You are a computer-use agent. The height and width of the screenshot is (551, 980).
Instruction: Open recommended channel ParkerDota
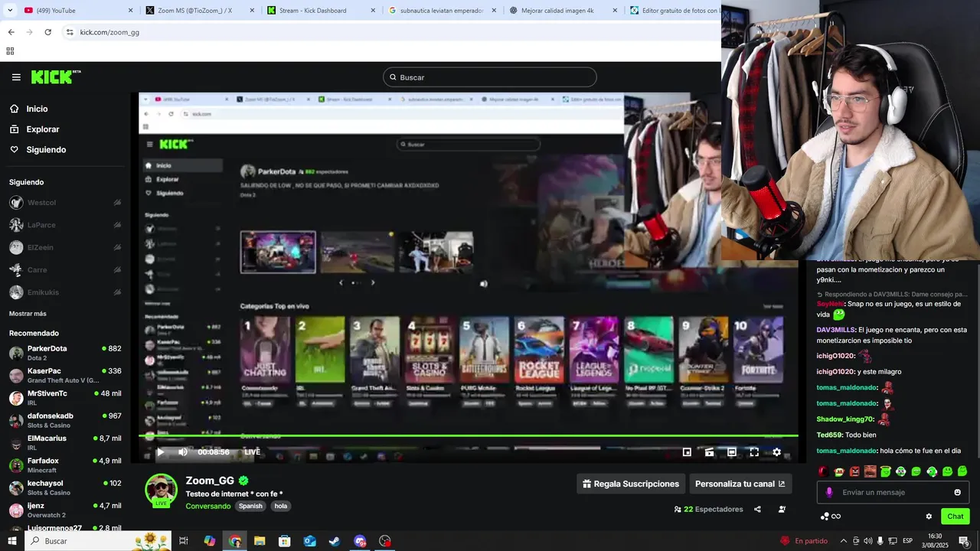[65, 353]
